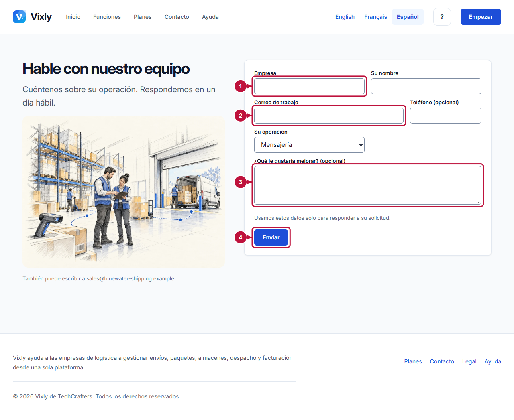Click the Teléfono (opcional) field
Screen dimensions: 514x420
pyautogui.click(x=446, y=116)
